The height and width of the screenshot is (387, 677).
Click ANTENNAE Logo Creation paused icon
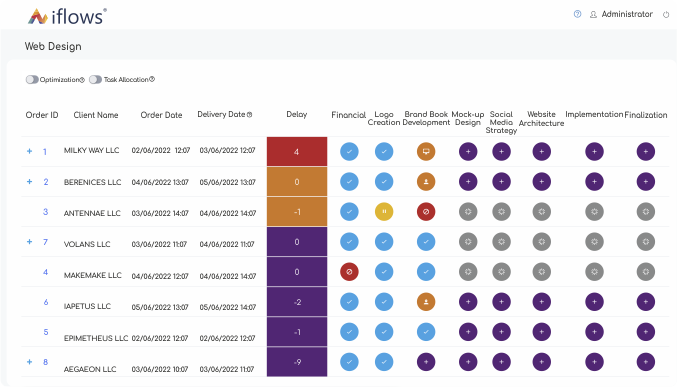pyautogui.click(x=384, y=212)
